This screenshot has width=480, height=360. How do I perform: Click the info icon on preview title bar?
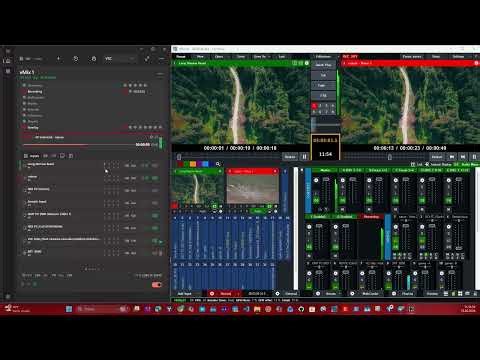click(x=307, y=63)
